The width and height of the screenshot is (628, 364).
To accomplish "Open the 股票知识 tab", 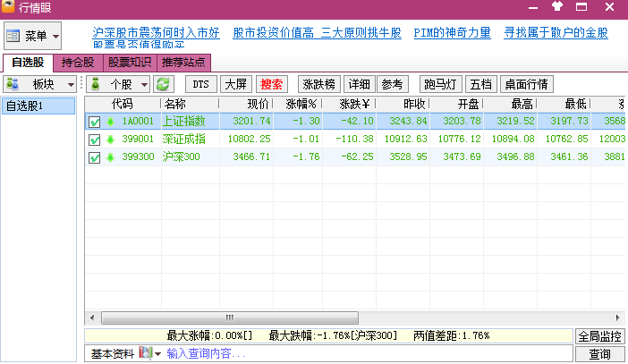I will (x=130, y=63).
